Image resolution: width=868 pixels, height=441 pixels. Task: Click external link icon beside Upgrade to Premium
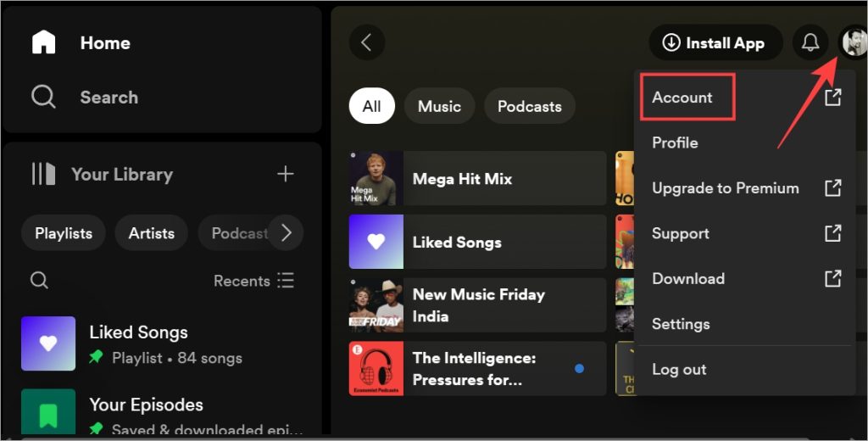pos(832,187)
